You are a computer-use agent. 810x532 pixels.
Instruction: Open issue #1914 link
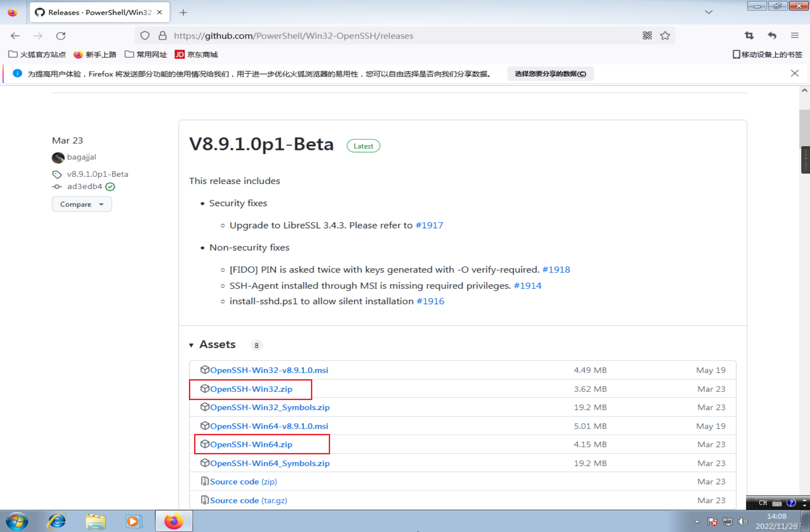[527, 286]
